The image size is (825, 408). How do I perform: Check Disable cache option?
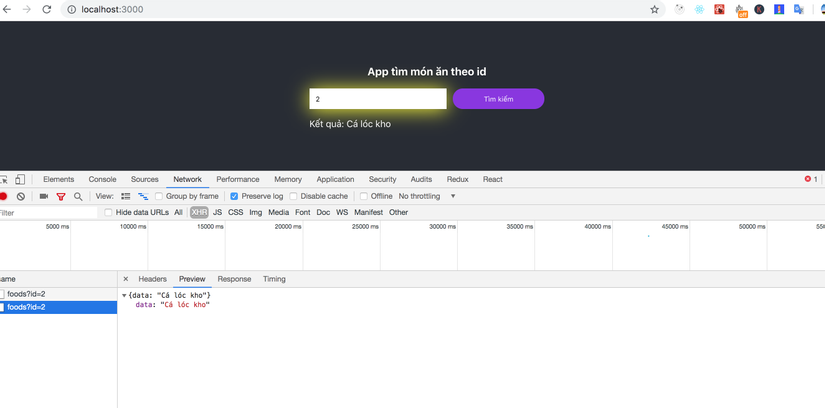tap(294, 196)
